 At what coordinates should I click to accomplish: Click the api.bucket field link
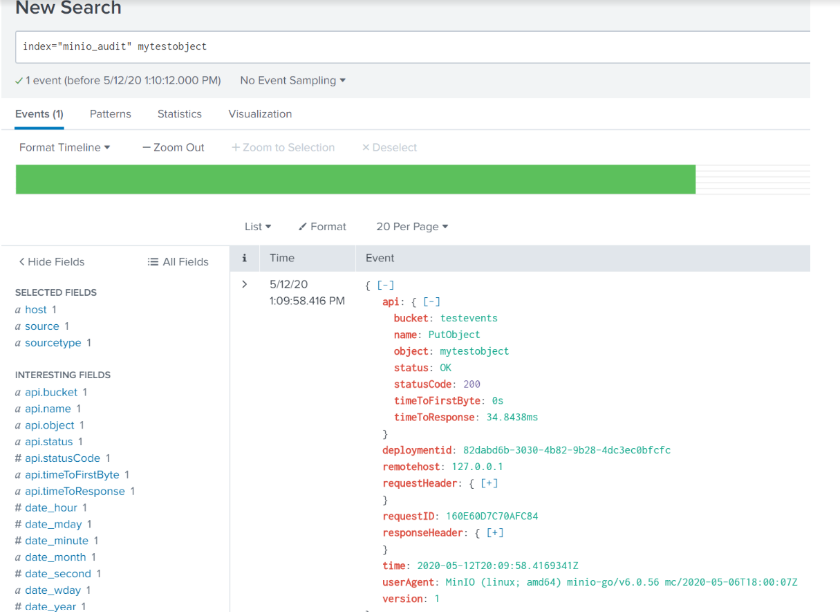click(x=51, y=392)
